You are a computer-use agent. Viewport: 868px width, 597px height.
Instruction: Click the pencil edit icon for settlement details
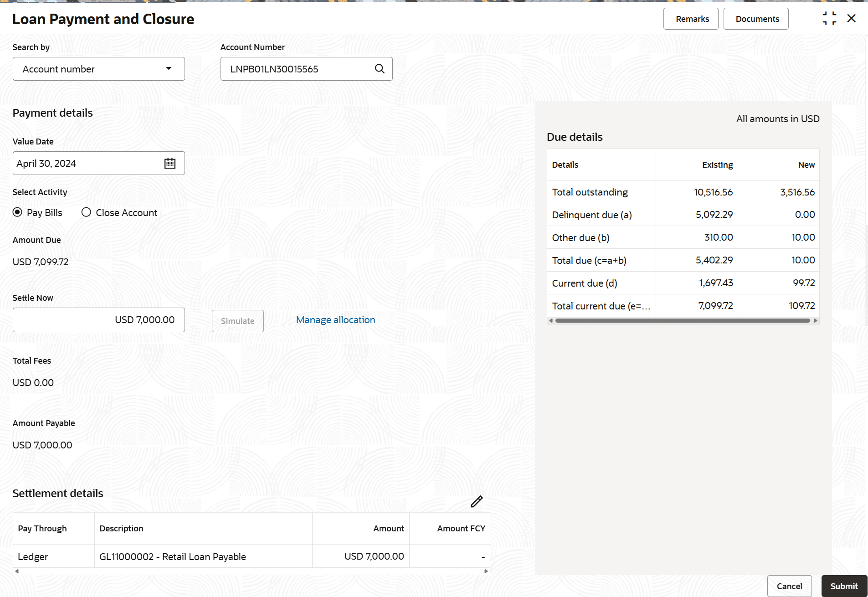tap(477, 502)
